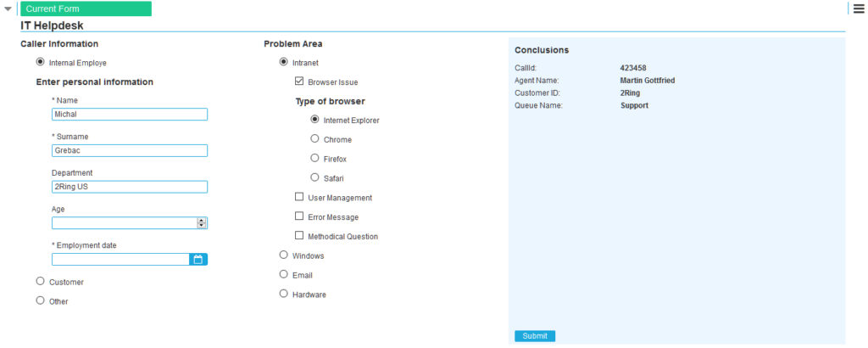The height and width of the screenshot is (348, 868).
Task: Check the Error Message option
Action: coord(299,216)
